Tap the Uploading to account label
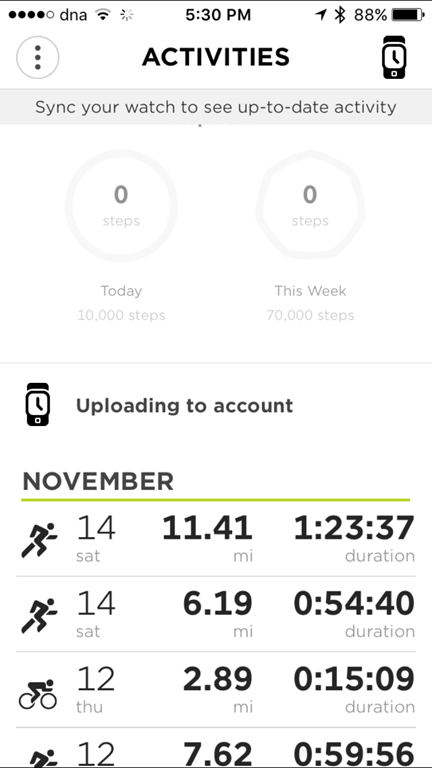Viewport: 432px width, 768px height. [185, 406]
